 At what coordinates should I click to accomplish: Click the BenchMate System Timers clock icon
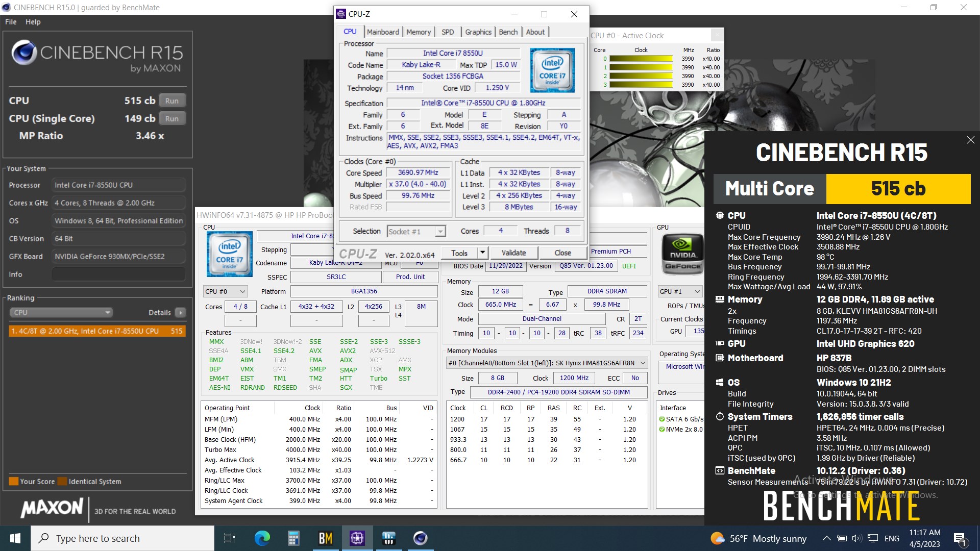[x=720, y=417]
